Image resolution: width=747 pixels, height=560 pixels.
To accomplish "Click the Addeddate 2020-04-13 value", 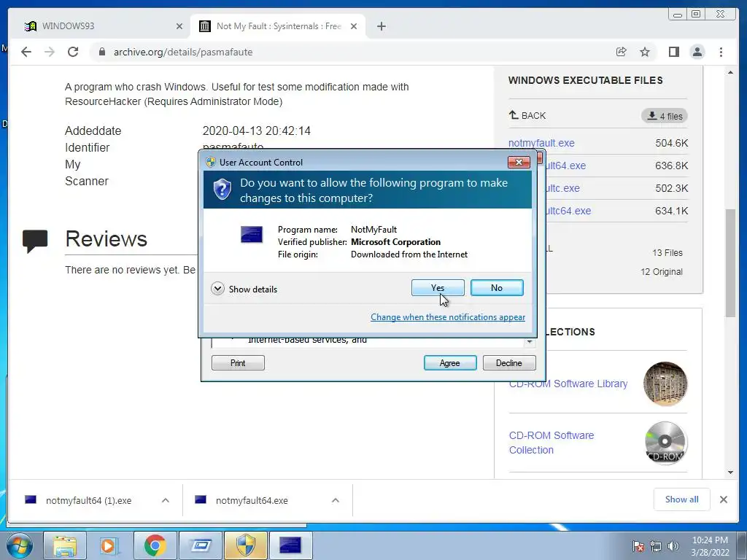I will [256, 131].
